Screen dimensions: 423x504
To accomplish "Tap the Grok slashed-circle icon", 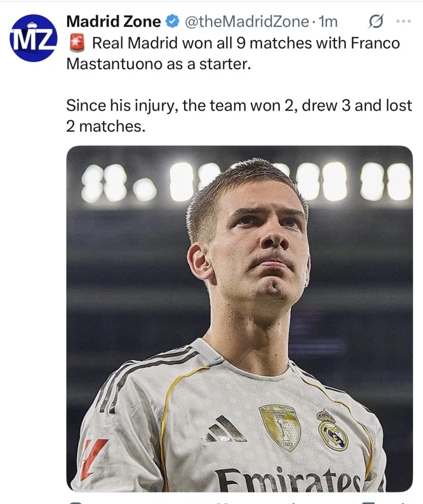I will point(375,22).
